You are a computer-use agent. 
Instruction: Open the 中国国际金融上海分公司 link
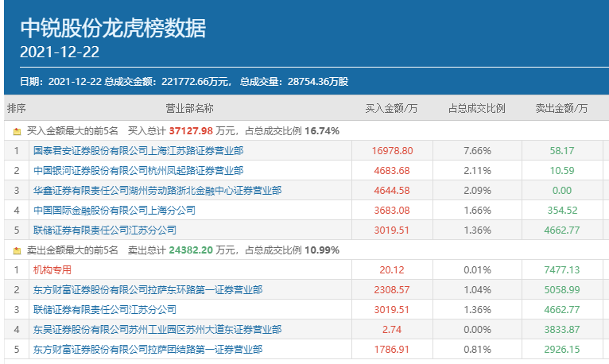click(x=114, y=211)
